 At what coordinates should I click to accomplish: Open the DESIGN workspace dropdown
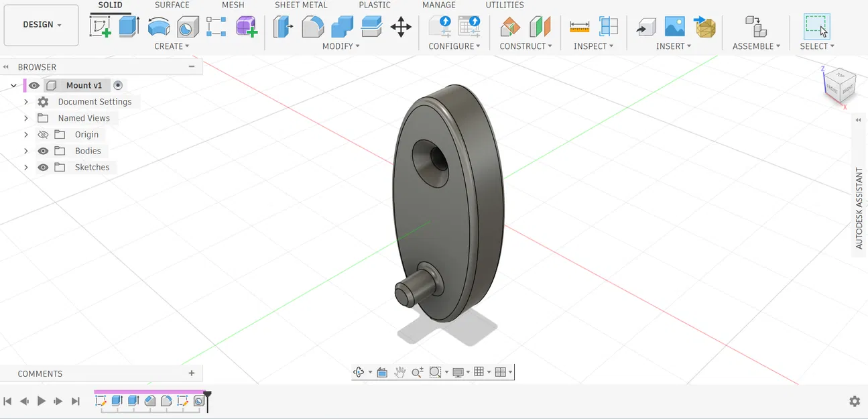(42, 25)
